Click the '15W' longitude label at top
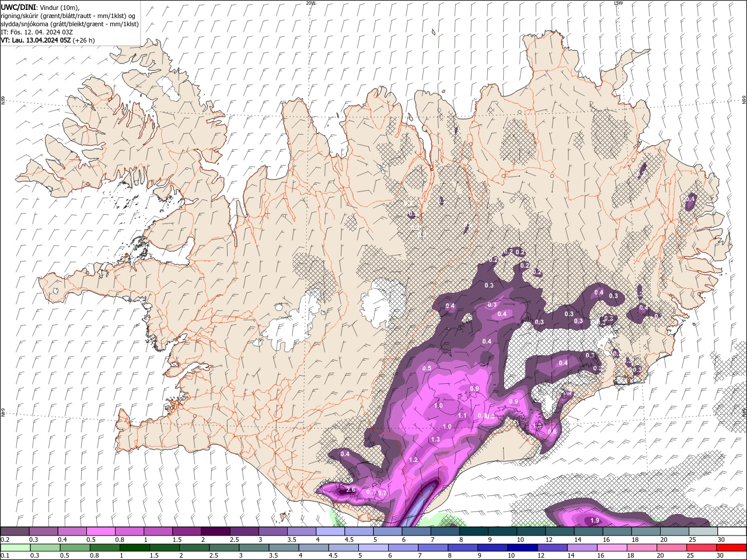747x560 pixels. [618, 3]
